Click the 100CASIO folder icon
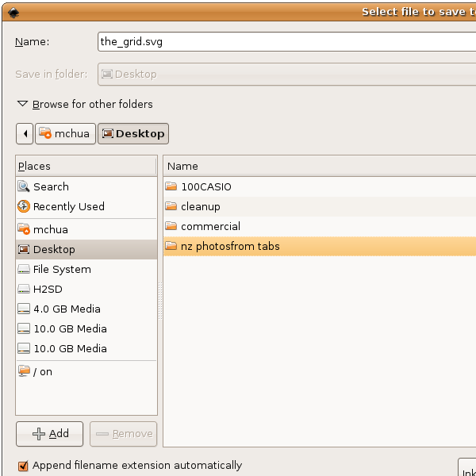The width and height of the screenshot is (476, 476). point(171,187)
